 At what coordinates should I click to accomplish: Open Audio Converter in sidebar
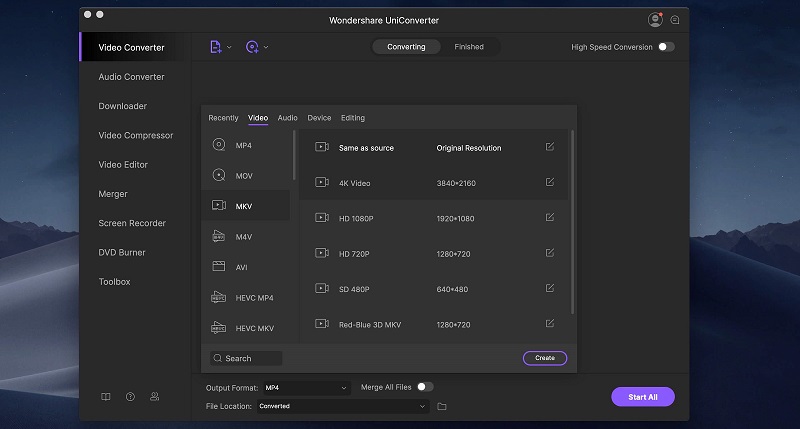point(131,77)
